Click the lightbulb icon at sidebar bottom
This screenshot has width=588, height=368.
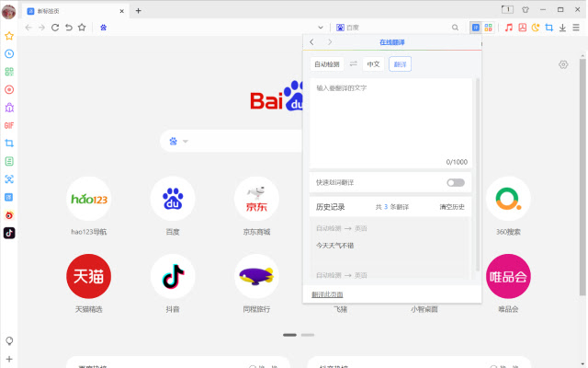click(x=9, y=341)
